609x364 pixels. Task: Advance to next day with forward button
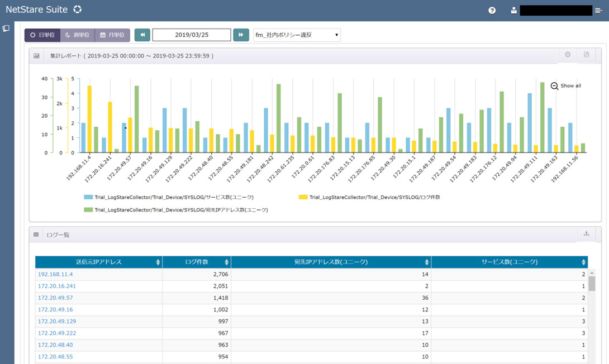tap(241, 35)
